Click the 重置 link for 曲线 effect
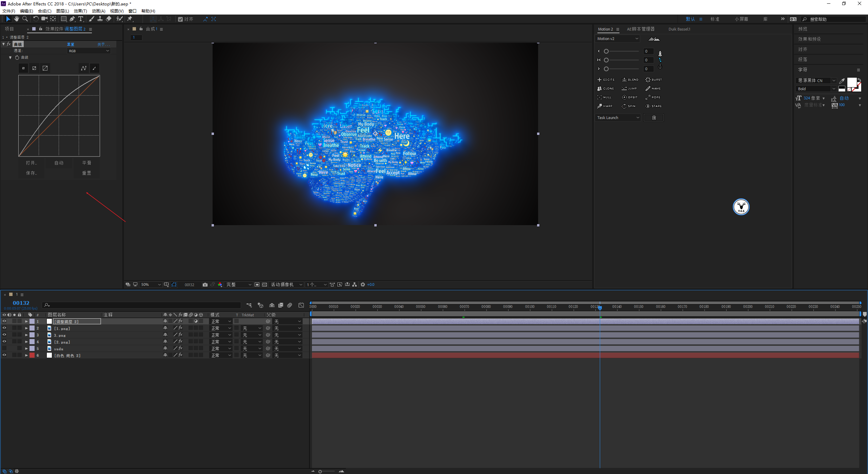 pos(71,44)
